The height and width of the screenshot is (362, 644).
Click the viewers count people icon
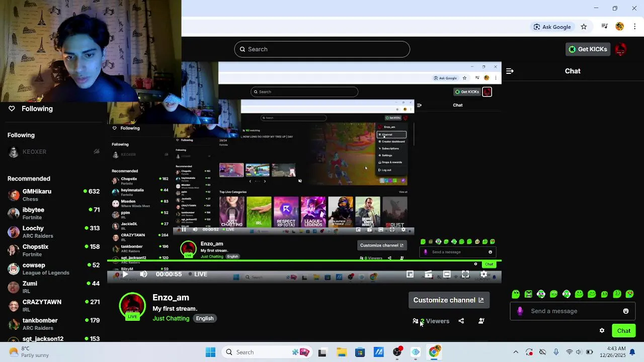(416, 321)
